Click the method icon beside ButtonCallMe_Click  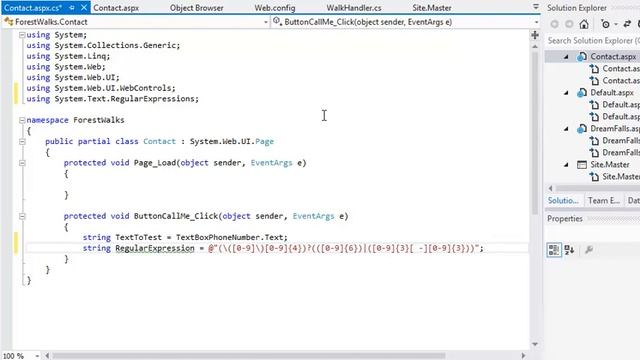coord(278,22)
